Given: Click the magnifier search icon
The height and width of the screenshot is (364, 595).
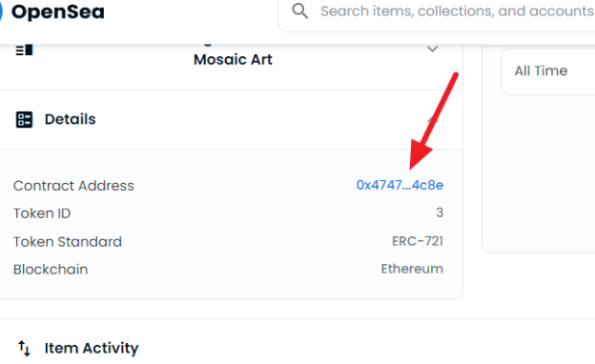Looking at the screenshot, I should [x=299, y=11].
